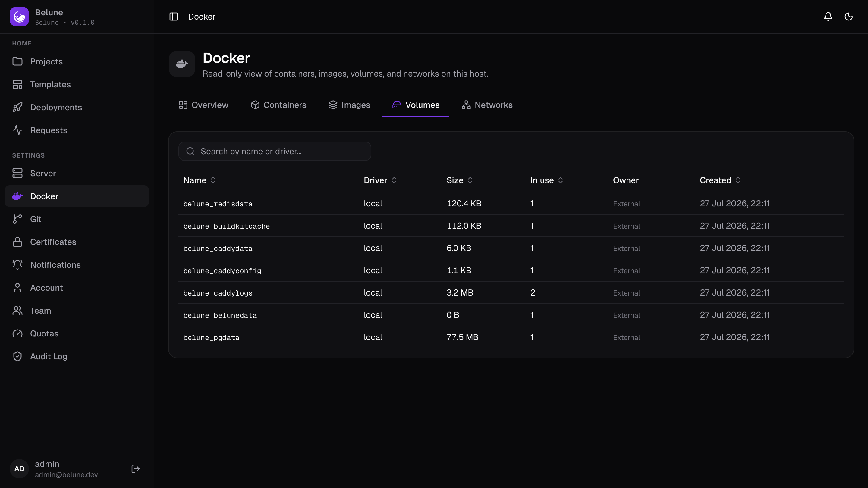
Task: Click the Owner column header
Action: point(626,180)
